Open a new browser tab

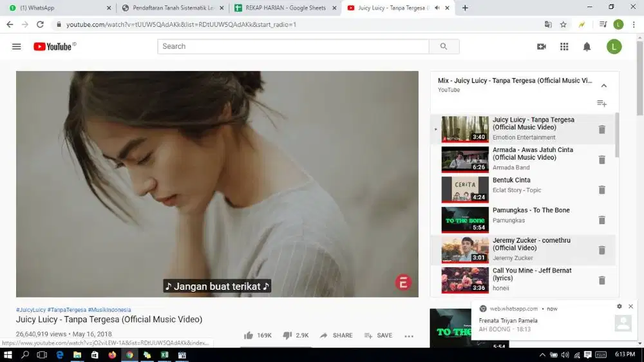tap(465, 8)
